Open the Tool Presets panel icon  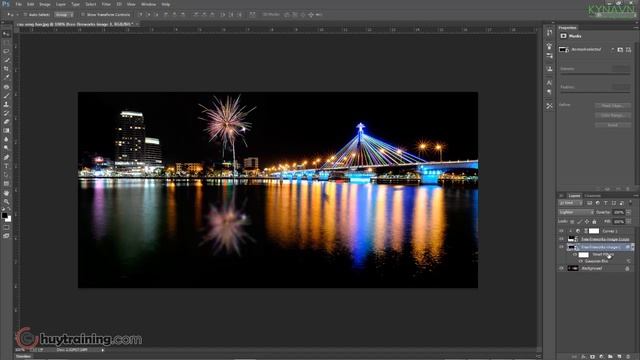point(549,106)
